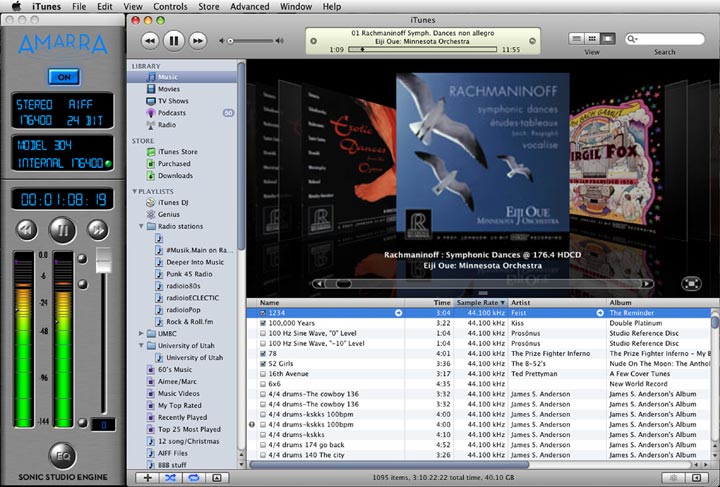Screen dimensions: 720x487
Task: Collapse the University of Utah folder
Action: (141, 346)
